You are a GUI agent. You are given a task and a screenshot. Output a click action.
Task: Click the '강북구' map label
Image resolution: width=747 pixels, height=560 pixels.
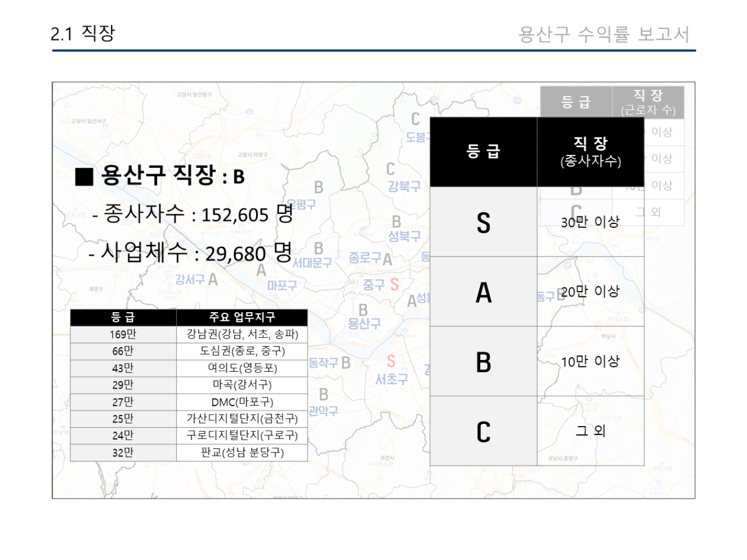[404, 186]
